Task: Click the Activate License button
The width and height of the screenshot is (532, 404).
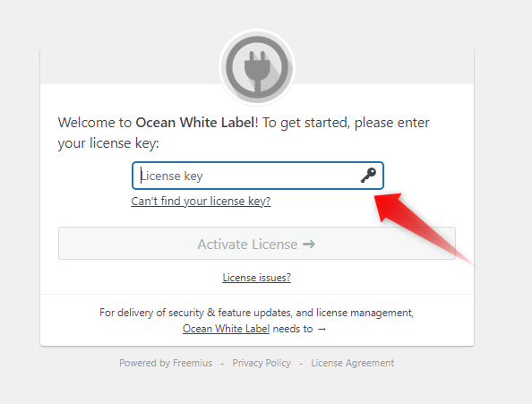Action: coord(257,244)
